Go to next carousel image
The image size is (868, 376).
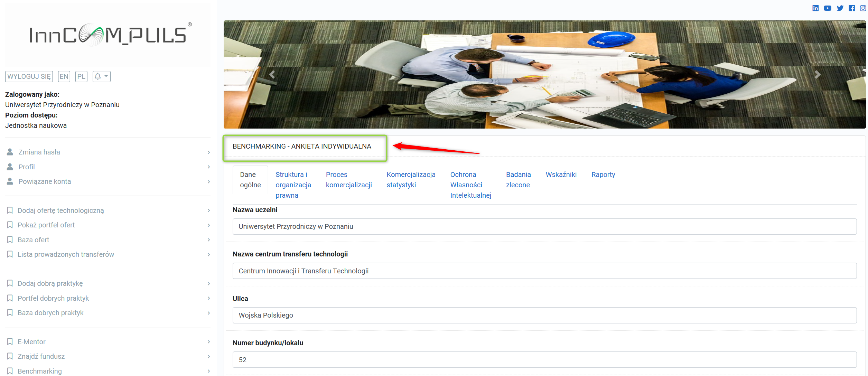click(x=817, y=75)
